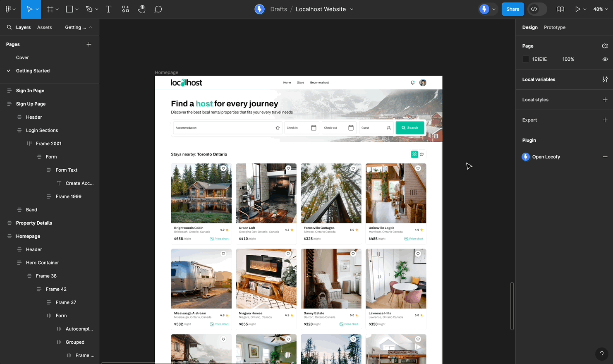Open shape tools dropdown arrow
The height and width of the screenshot is (364, 613).
coord(77,9)
